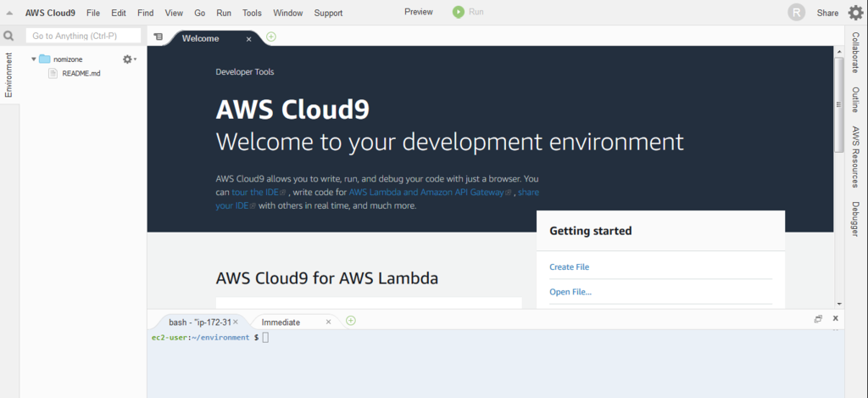The image size is (868, 398).
Task: Add new editor tab with plus icon
Action: [x=271, y=37]
